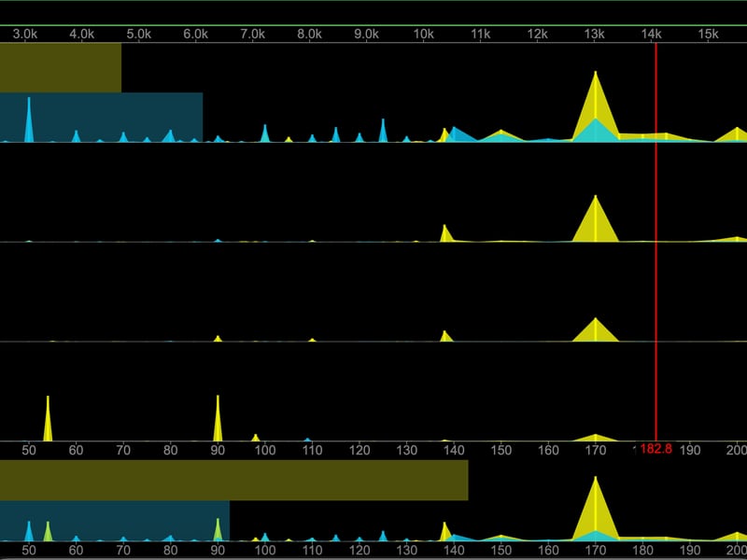
Task: Click the 10k label on top ruler
Action: pyautogui.click(x=423, y=35)
